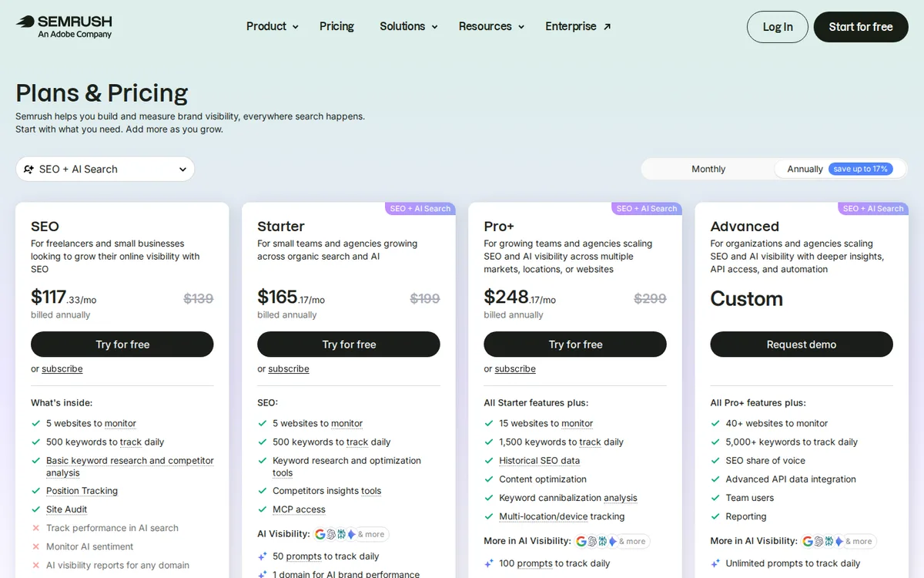This screenshot has width=924, height=578.
Task: Open the SEO + AI Search dropdown
Action: (105, 170)
